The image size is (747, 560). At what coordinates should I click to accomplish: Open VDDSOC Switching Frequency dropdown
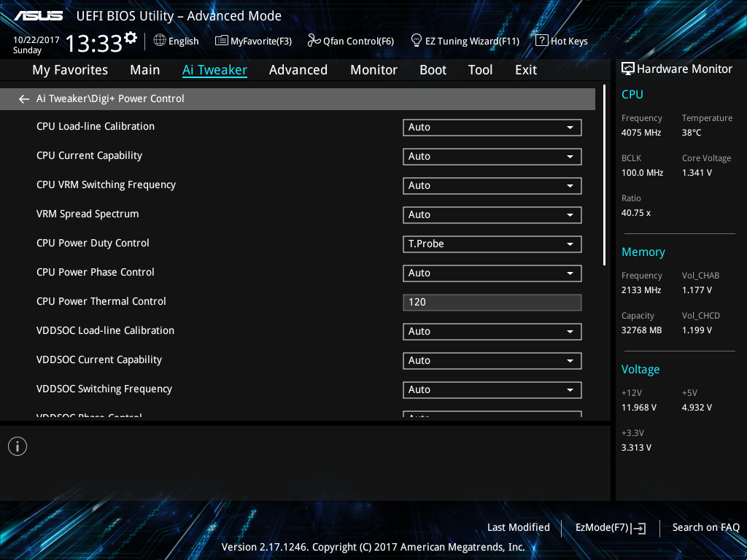point(492,389)
